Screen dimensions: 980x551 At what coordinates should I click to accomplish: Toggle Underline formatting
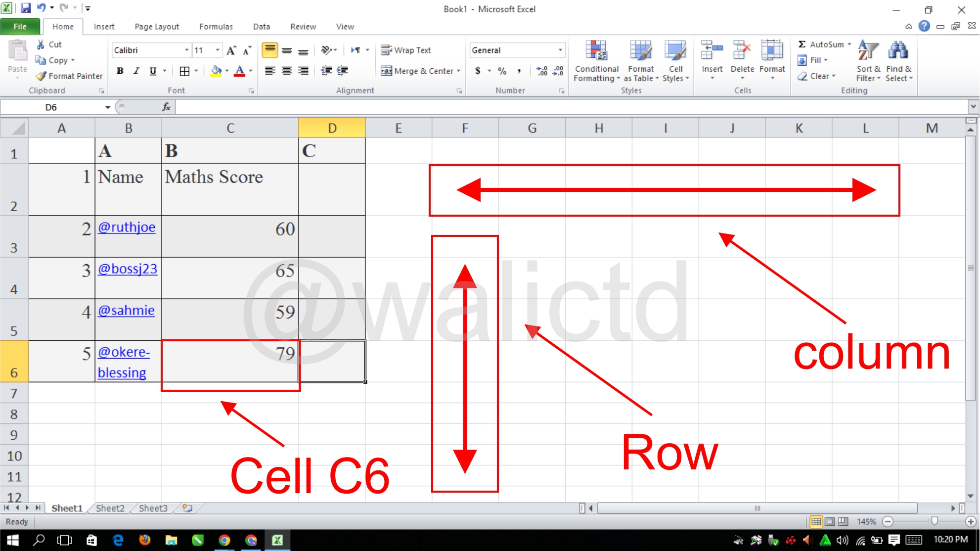[153, 71]
